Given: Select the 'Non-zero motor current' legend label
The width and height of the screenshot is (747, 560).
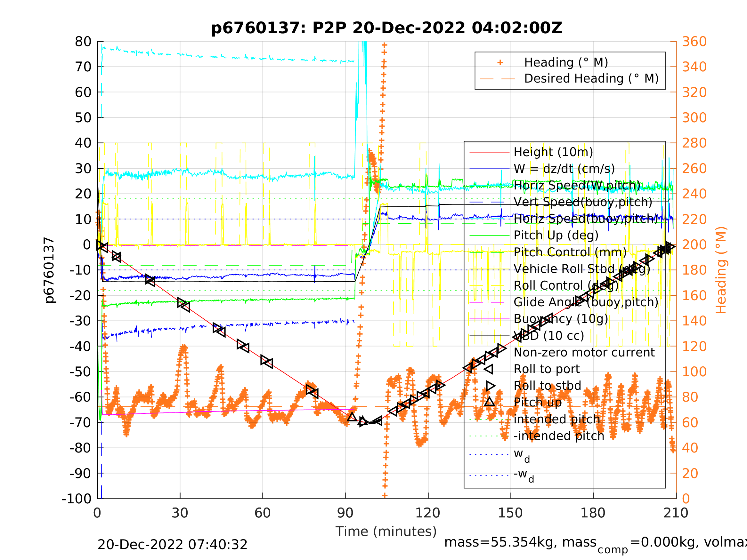Looking at the screenshot, I should (584, 352).
